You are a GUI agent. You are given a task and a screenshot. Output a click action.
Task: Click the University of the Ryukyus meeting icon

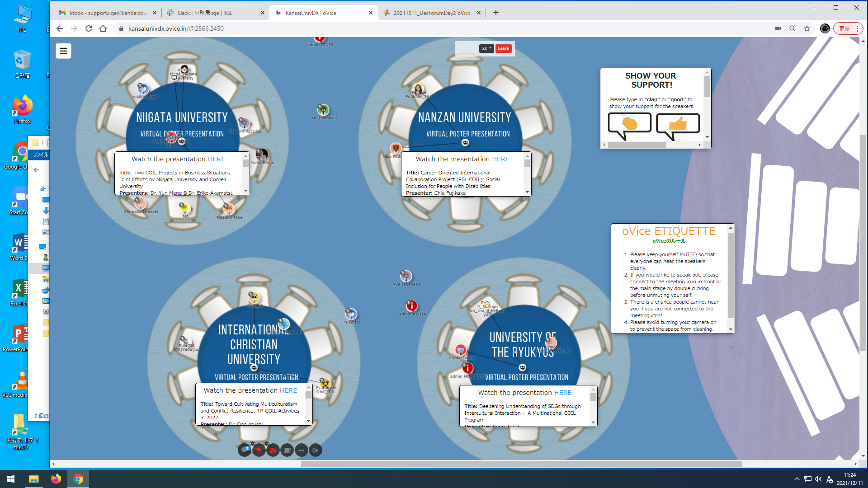point(523,367)
